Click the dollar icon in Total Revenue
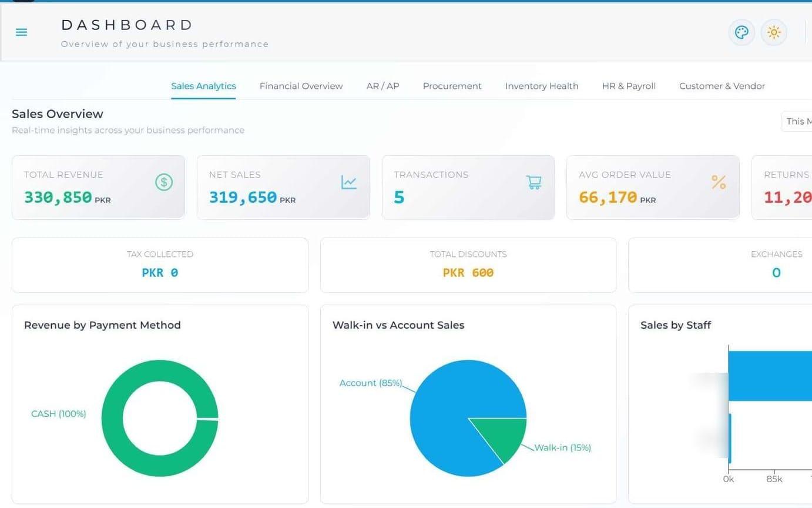Viewport: 812px width, 508px height. click(x=164, y=182)
